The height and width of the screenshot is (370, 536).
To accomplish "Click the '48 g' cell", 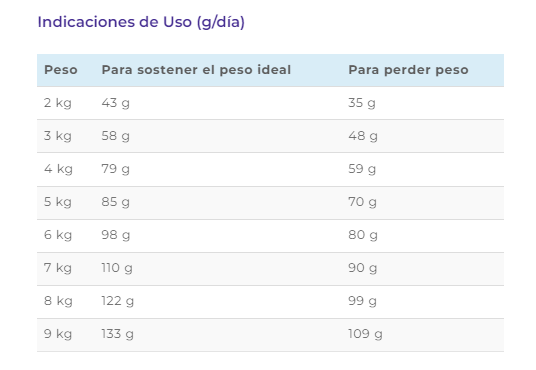I will pos(363,136).
